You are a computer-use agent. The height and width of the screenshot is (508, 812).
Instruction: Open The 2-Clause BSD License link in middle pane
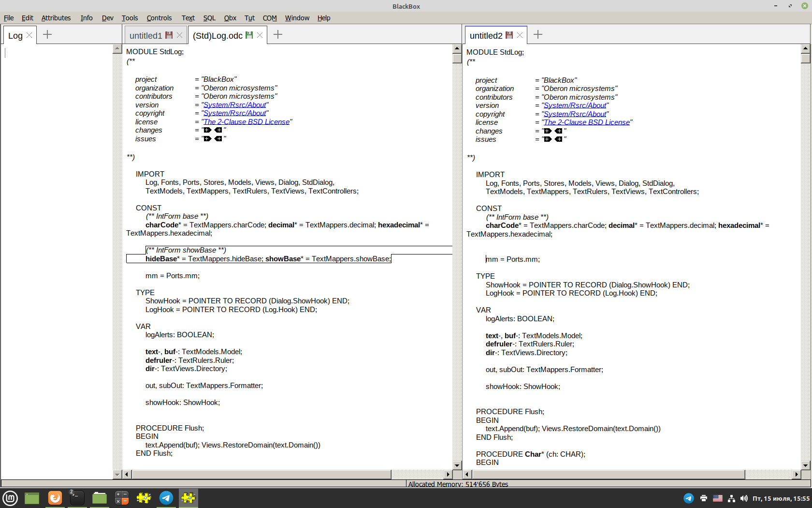[x=246, y=122]
